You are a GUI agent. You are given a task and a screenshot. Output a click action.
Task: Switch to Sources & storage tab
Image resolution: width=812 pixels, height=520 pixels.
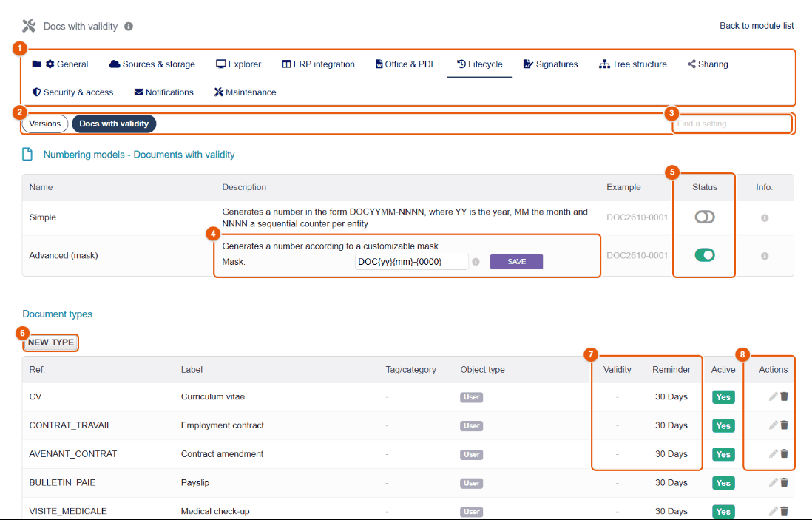click(152, 64)
